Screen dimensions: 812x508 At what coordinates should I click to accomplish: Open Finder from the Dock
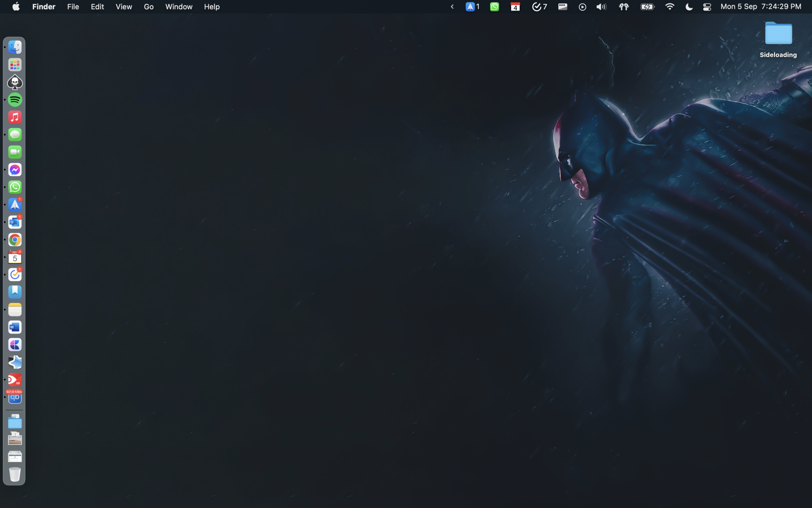(15, 47)
